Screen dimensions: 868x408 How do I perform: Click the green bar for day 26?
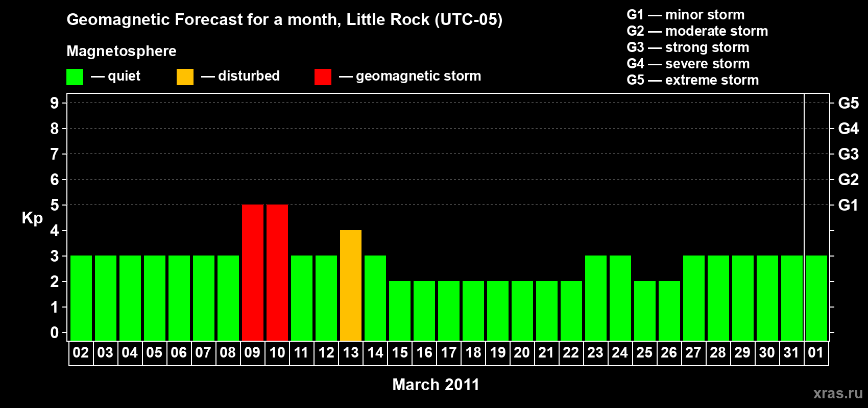tap(669, 311)
